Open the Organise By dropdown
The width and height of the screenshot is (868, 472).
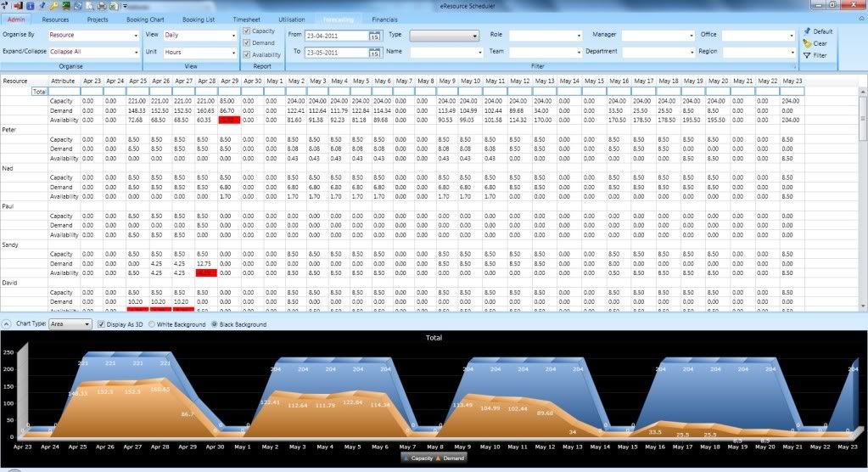93,35
